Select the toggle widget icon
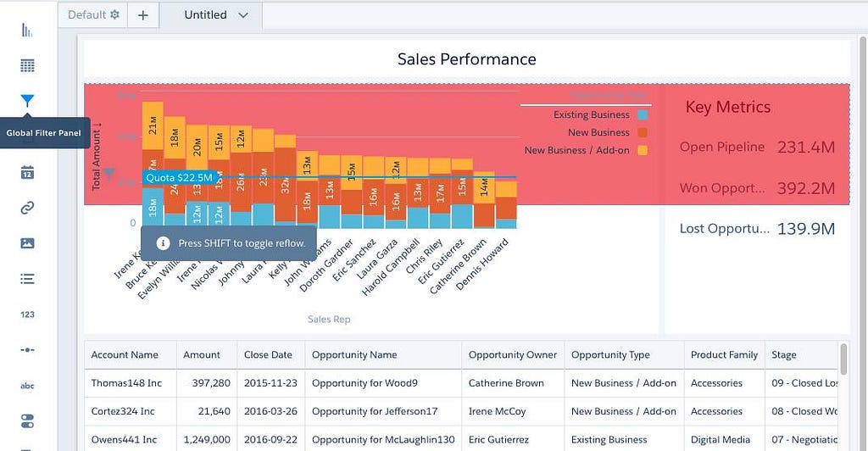The width and height of the screenshot is (868, 451). tap(27, 421)
